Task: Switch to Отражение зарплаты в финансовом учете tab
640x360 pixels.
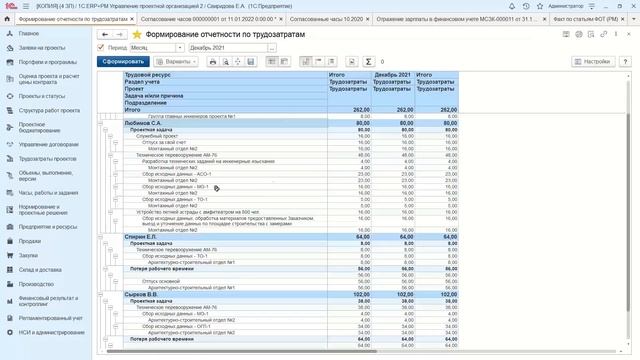Action: coord(456,19)
